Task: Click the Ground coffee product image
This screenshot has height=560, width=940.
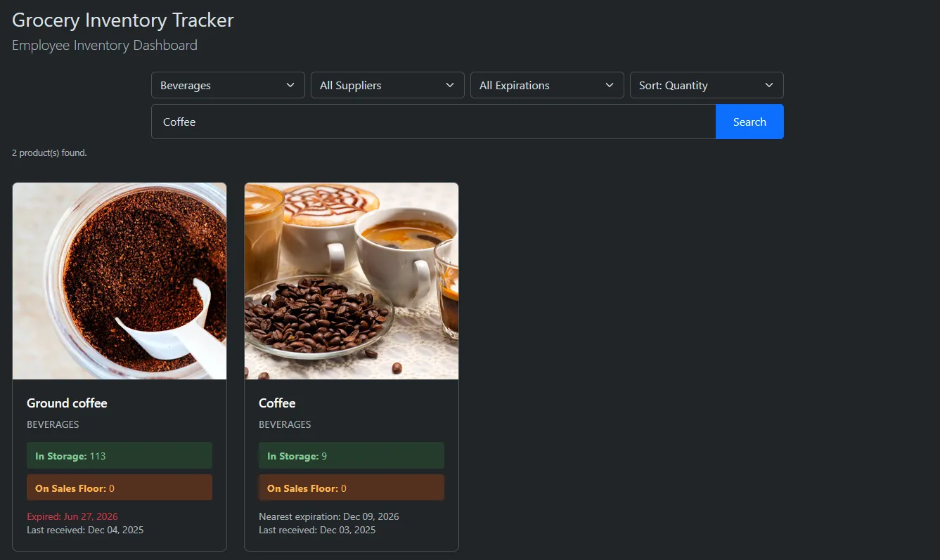Action: tap(120, 281)
